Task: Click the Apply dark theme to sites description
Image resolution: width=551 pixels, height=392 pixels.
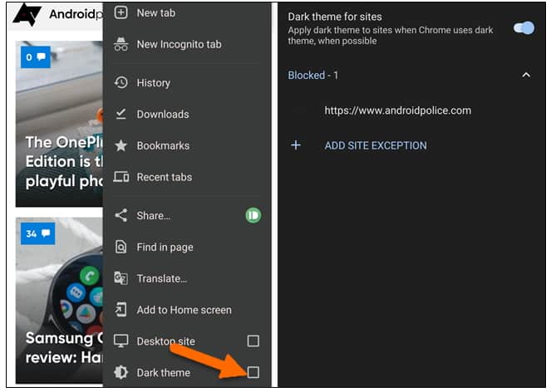Action: pyautogui.click(x=391, y=36)
